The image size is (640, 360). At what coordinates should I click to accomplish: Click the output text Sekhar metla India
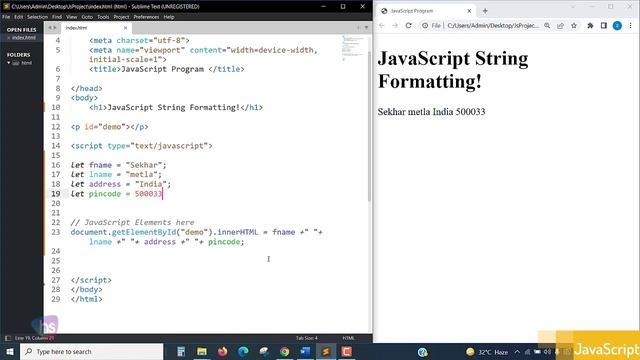click(x=431, y=111)
